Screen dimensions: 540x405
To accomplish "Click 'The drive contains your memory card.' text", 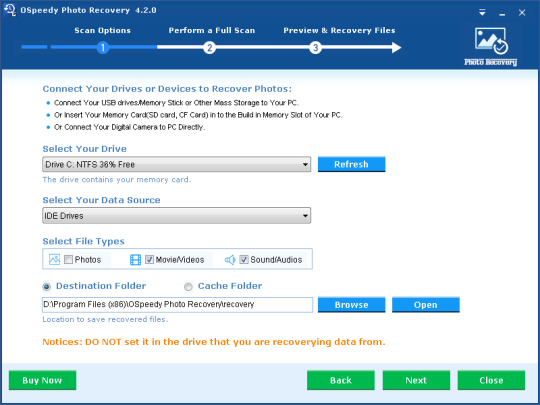I will point(117,180).
